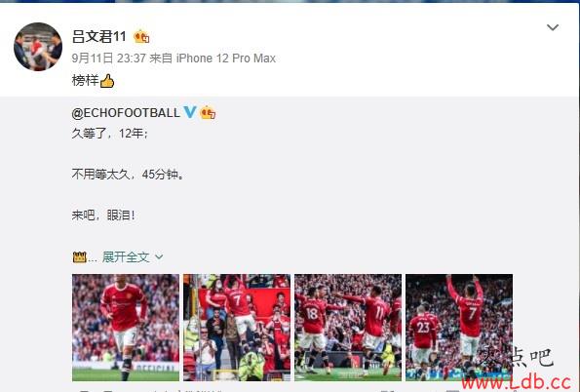
Task: Open @ECHOFOOTBALL account link
Action: (x=126, y=113)
